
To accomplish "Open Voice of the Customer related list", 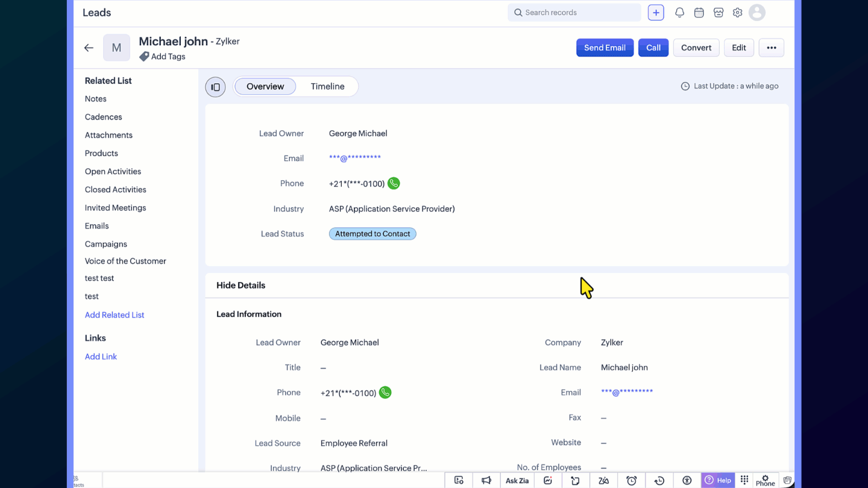I will click(x=125, y=261).
